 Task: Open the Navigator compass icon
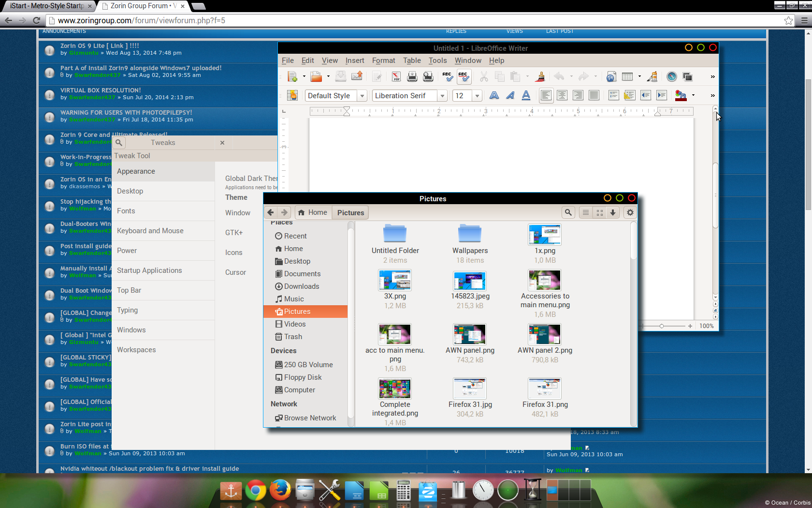pyautogui.click(x=671, y=76)
